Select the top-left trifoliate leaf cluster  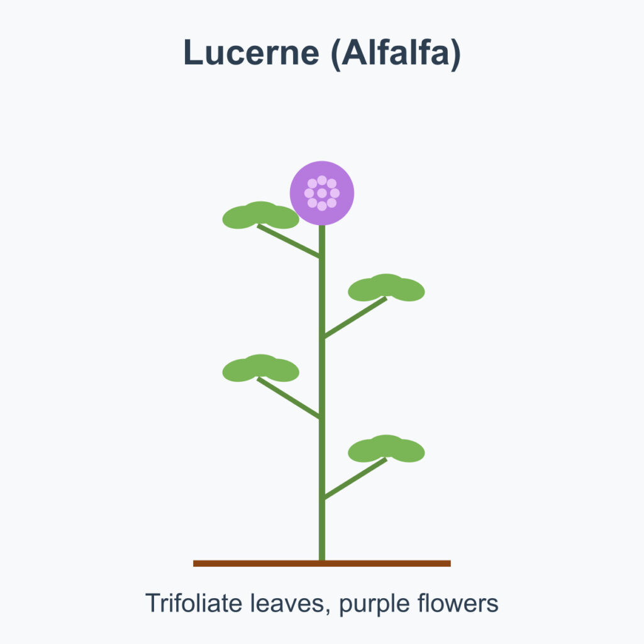(x=260, y=215)
